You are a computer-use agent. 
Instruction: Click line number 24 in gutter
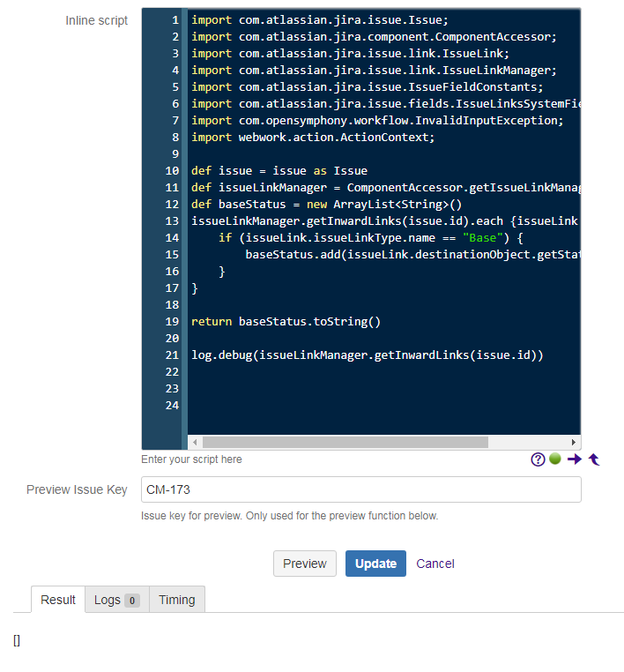point(172,406)
